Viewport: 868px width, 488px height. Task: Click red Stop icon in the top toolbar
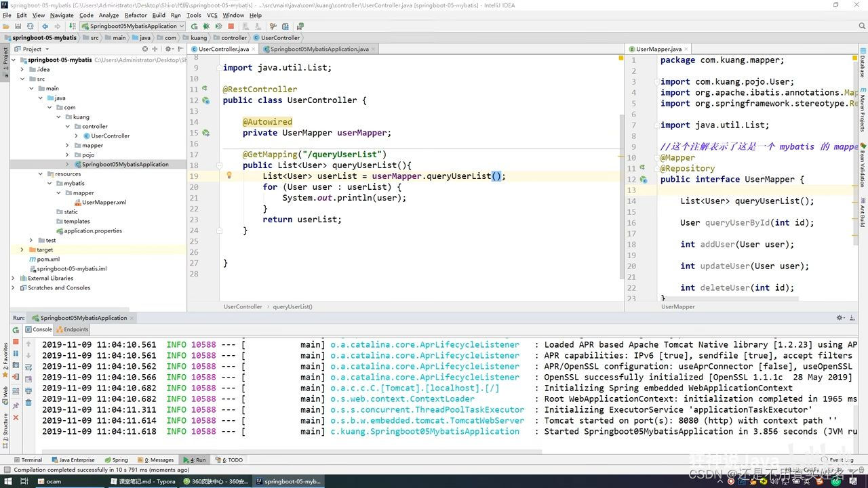[231, 26]
